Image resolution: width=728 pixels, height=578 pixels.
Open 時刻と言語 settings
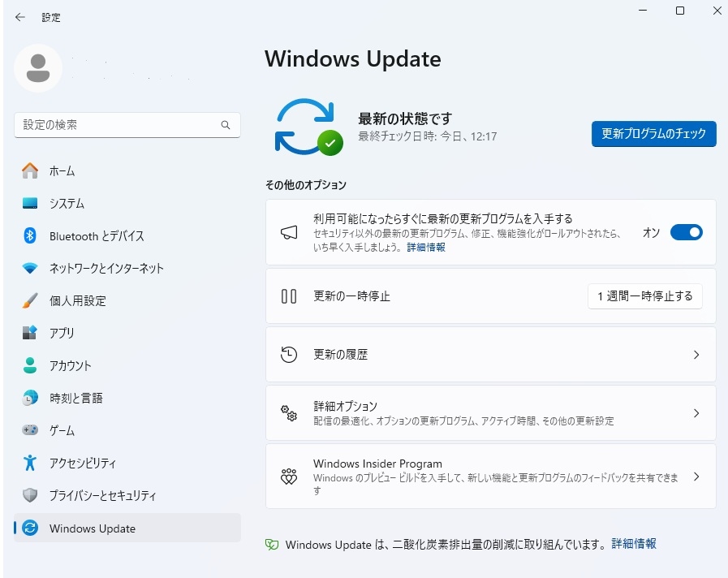(127, 398)
